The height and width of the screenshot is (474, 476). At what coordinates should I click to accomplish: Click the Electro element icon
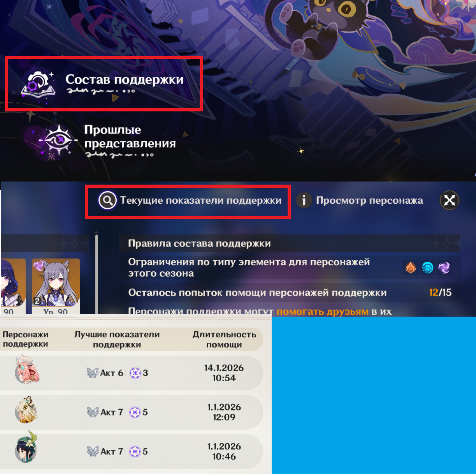click(444, 268)
